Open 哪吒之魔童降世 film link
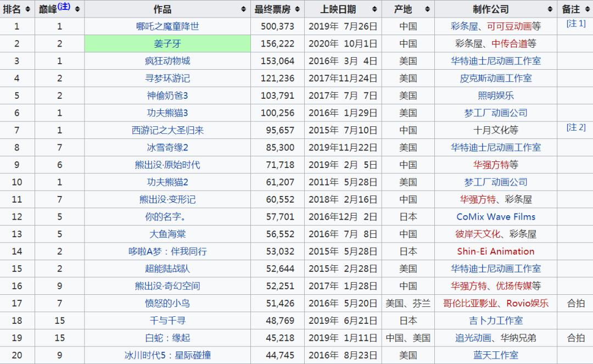The height and width of the screenshot is (364, 593). pos(167,26)
